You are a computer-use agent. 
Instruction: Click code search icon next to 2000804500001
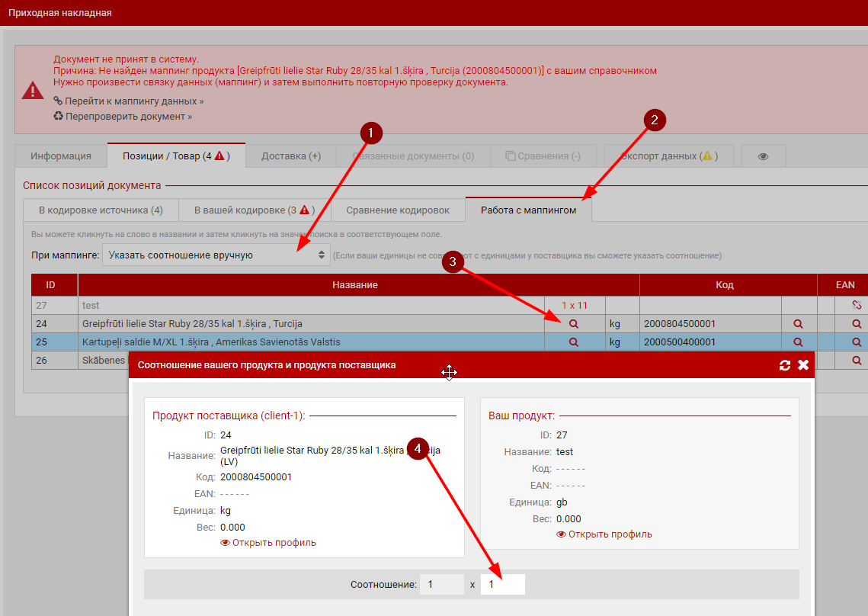pyautogui.click(x=798, y=324)
